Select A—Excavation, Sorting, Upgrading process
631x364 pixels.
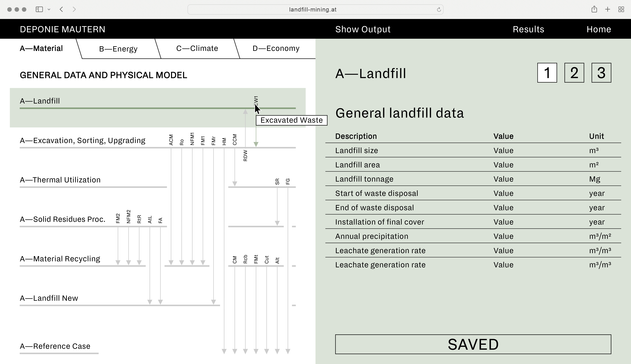(x=82, y=140)
